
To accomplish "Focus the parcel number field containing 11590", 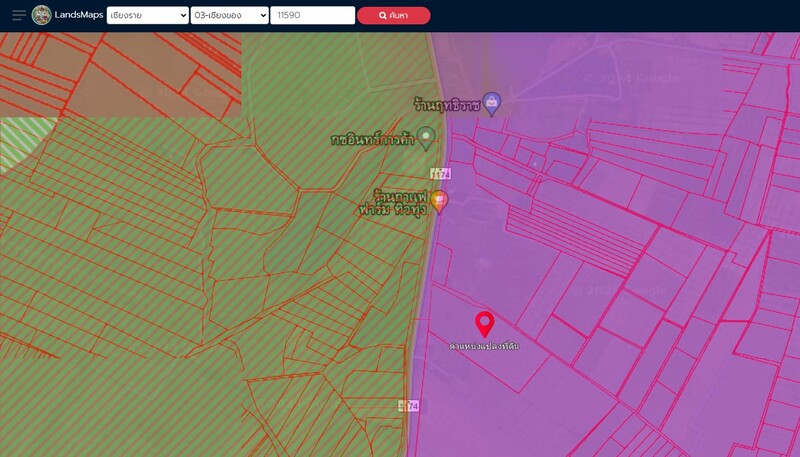I will coord(312,15).
